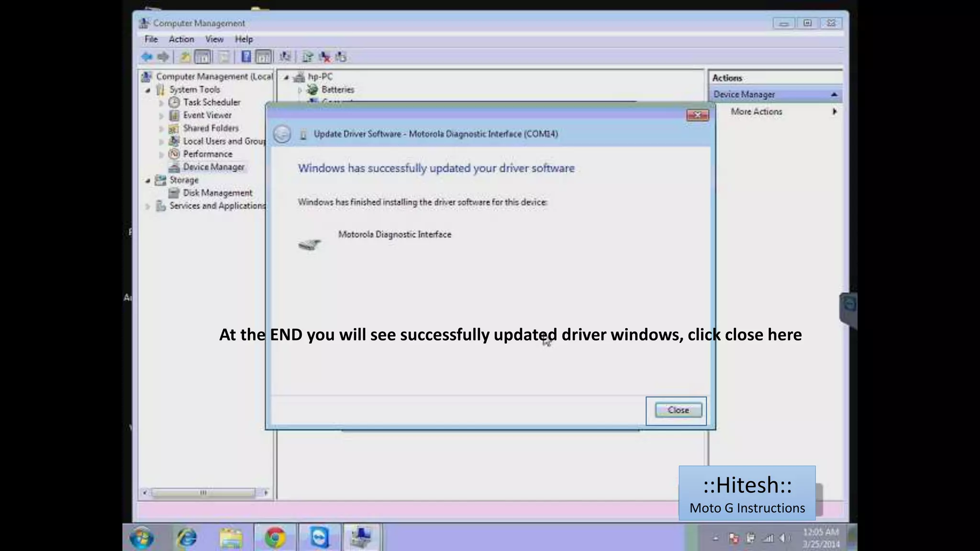
Task: Click the Performance icon in tree
Action: click(174, 154)
